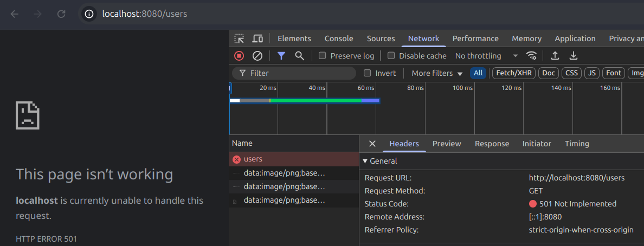The width and height of the screenshot is (644, 246).
Task: Show the Response detail tab
Action: (492, 144)
